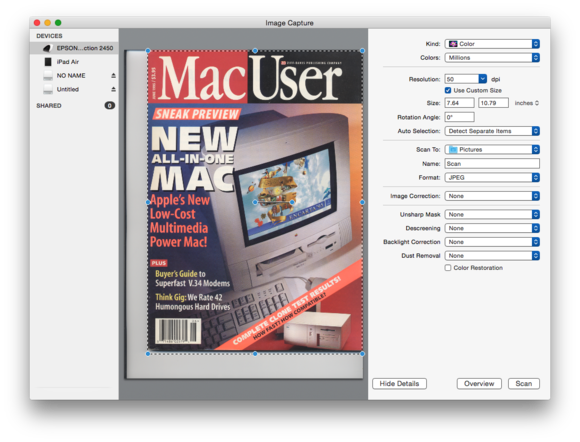Click the Shared count badge

[x=109, y=106]
